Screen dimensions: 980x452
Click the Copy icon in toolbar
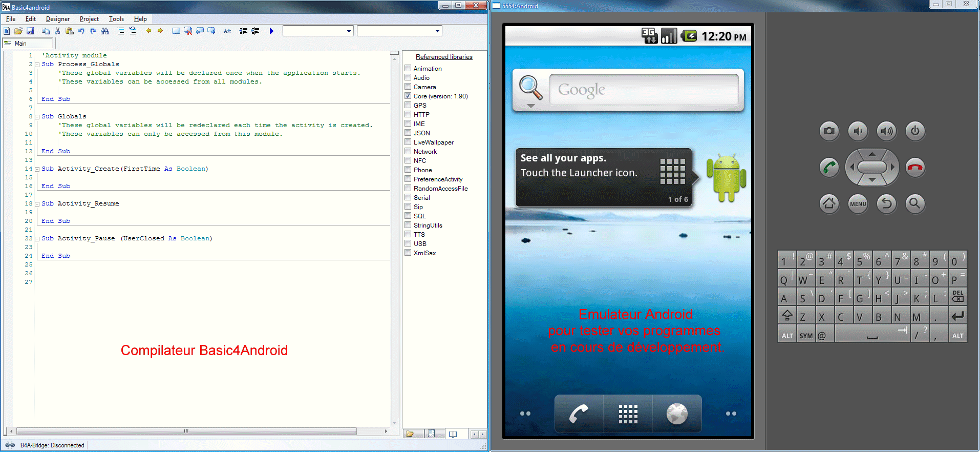click(x=46, y=31)
